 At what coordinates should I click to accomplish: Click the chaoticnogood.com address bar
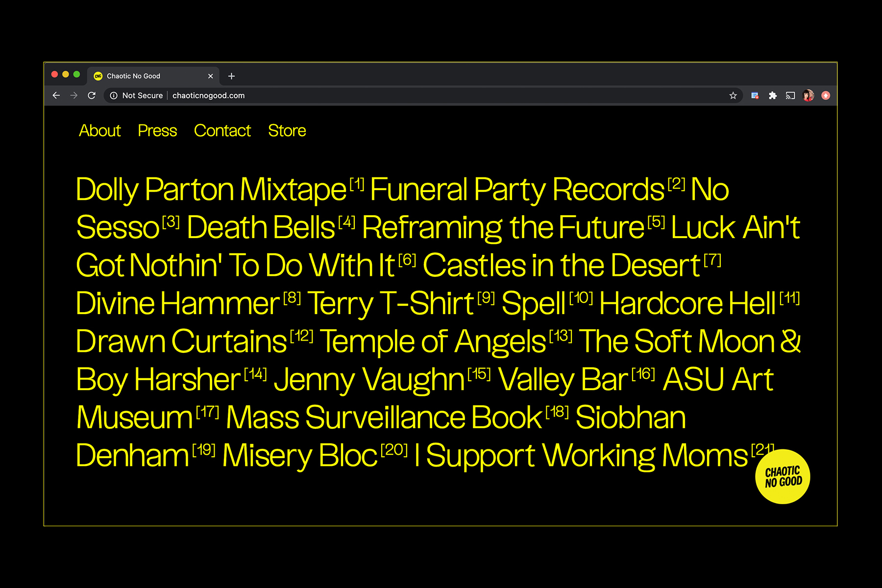(392, 96)
